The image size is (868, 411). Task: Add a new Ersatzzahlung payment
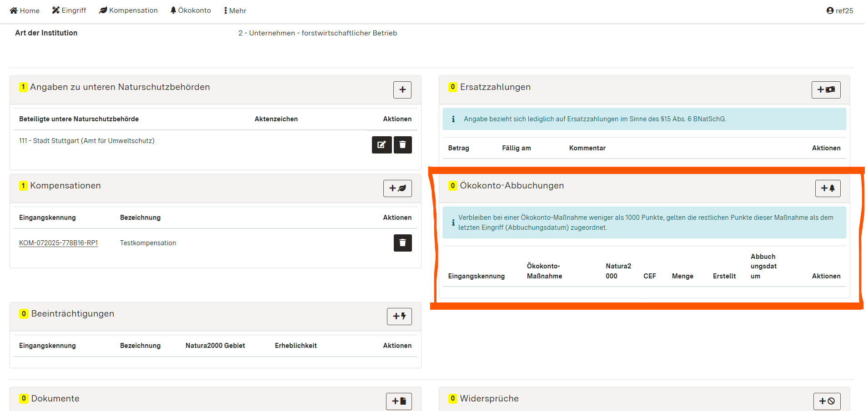click(826, 90)
